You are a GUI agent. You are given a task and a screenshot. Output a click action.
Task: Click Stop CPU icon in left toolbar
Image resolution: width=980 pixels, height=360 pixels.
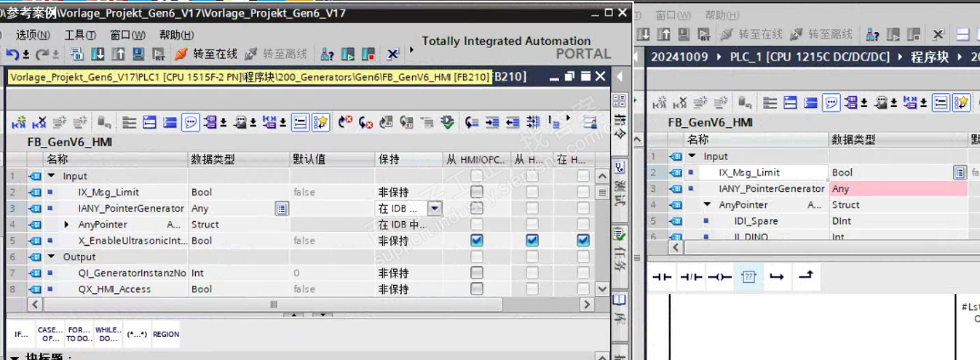tap(368, 54)
